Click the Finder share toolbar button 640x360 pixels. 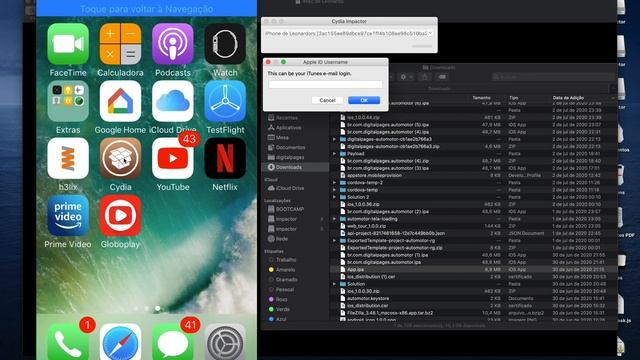point(424,77)
